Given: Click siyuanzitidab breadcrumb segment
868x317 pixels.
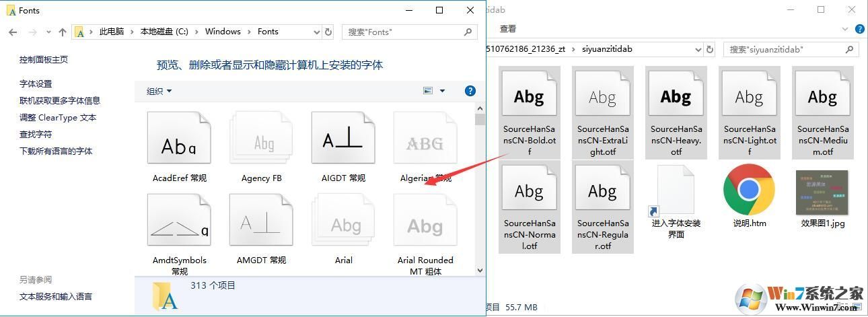Looking at the screenshot, I should (x=608, y=49).
